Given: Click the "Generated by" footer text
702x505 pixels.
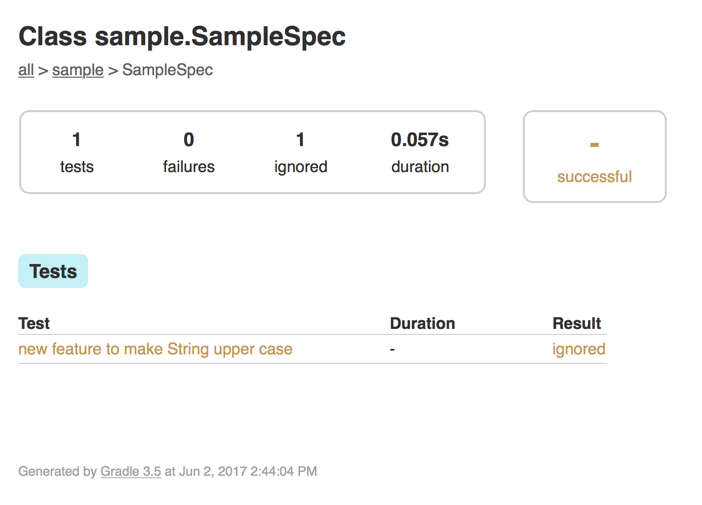Looking at the screenshot, I should (57, 471).
